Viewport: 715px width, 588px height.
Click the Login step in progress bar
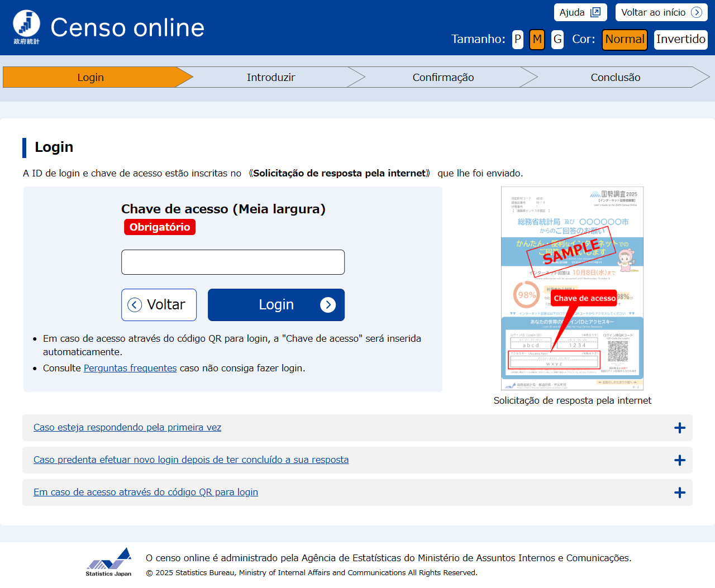point(90,78)
